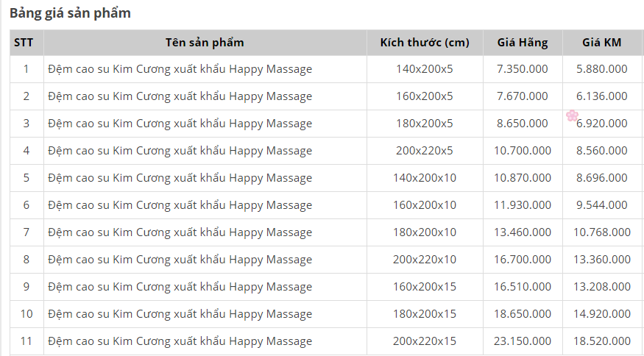The height and width of the screenshot is (356, 644).
Task: Select the 200x220x10 size cell
Action: click(425, 260)
